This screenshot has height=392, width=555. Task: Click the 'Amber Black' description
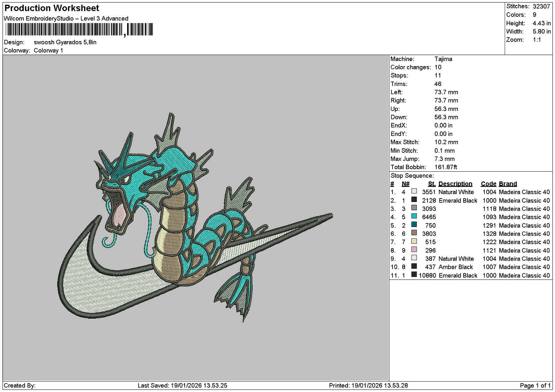(x=456, y=267)
